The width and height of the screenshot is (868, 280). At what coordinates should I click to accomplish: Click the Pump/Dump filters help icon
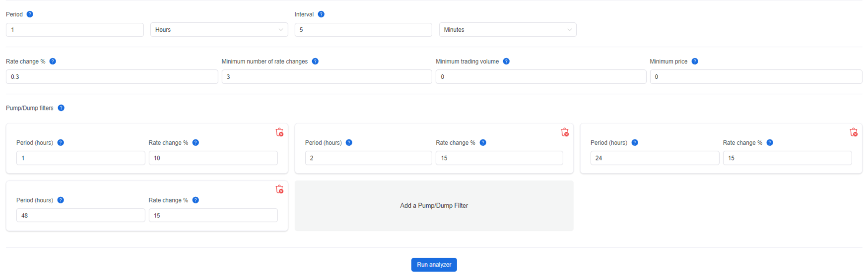61,108
